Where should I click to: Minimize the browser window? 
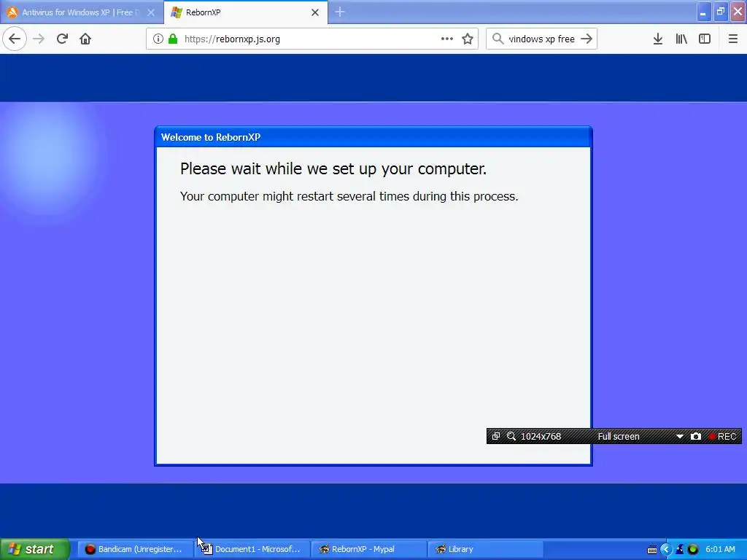(703, 12)
